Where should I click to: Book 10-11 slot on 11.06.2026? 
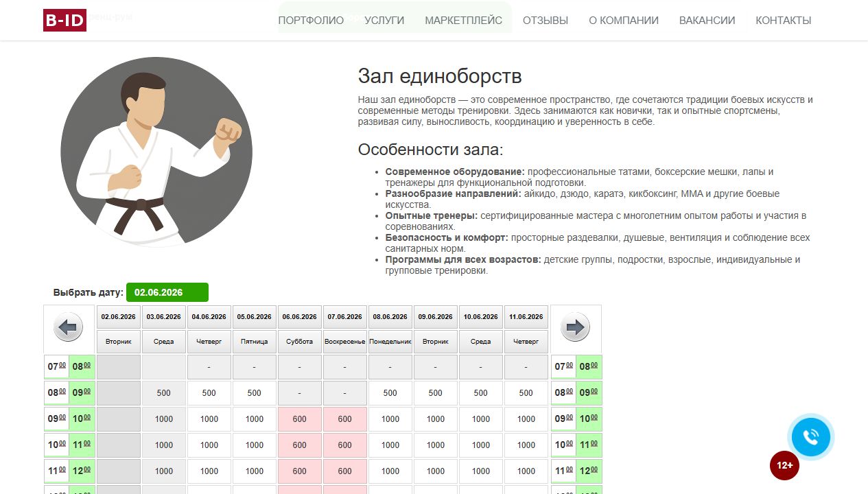coord(526,445)
